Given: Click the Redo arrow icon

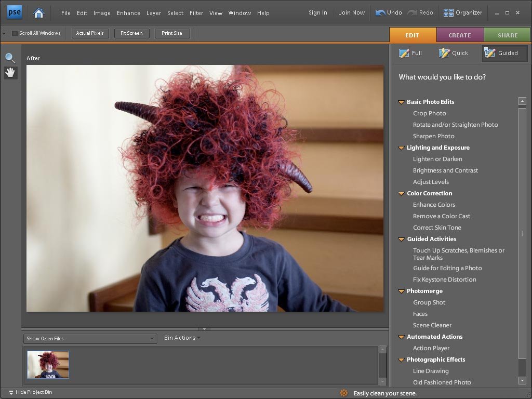Looking at the screenshot, I should (x=413, y=13).
